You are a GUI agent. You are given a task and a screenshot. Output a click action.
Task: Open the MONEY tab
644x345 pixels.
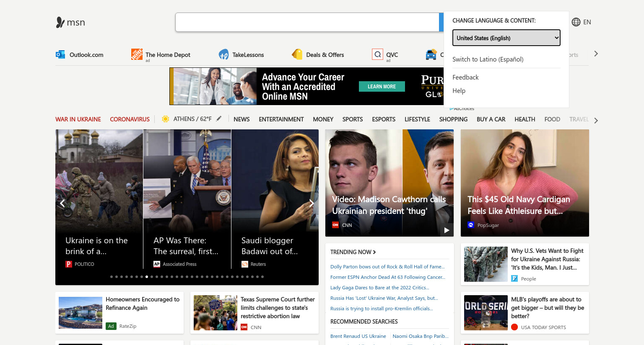click(323, 119)
